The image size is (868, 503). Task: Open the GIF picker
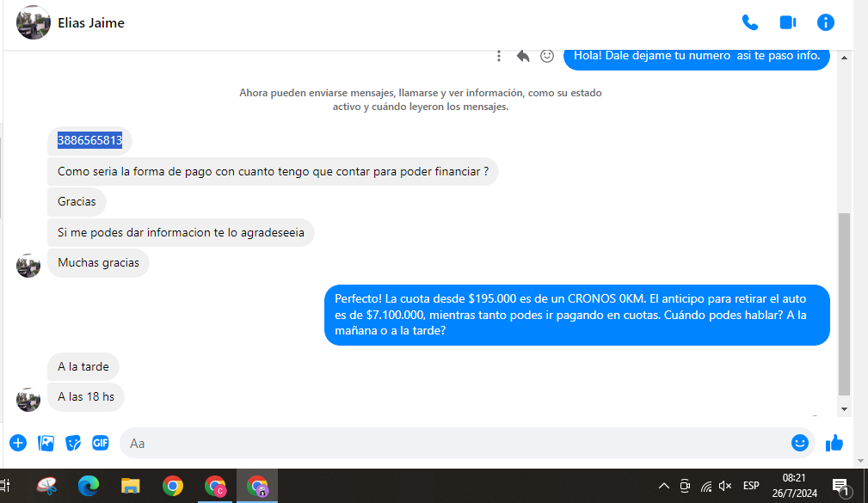[101, 443]
